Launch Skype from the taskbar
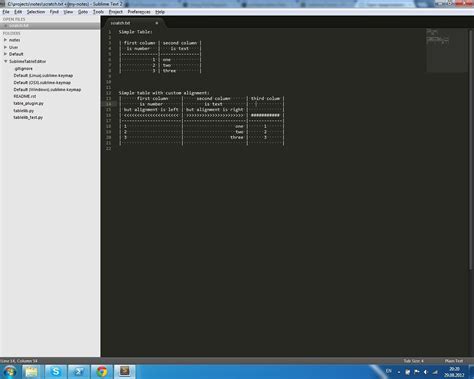Image resolution: width=474 pixels, height=379 pixels. [55, 372]
